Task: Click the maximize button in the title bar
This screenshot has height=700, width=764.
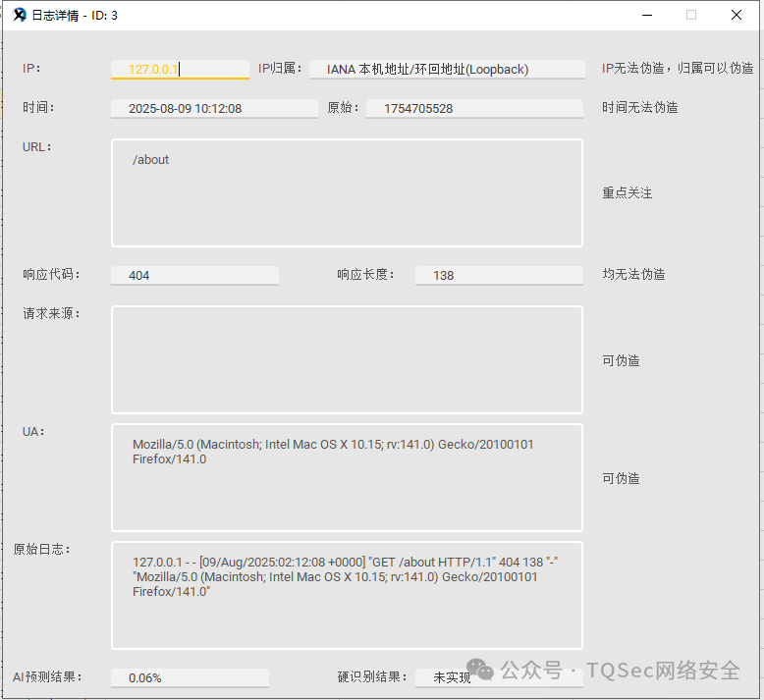Action: [x=691, y=15]
